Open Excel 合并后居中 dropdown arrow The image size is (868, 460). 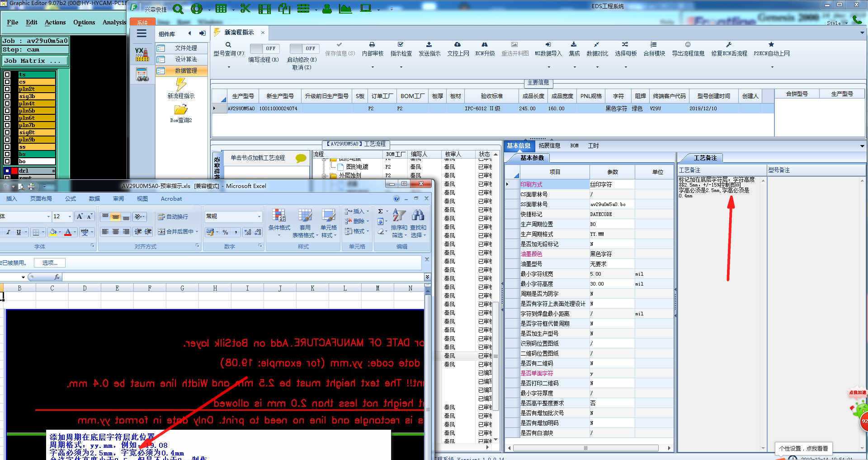click(x=198, y=231)
